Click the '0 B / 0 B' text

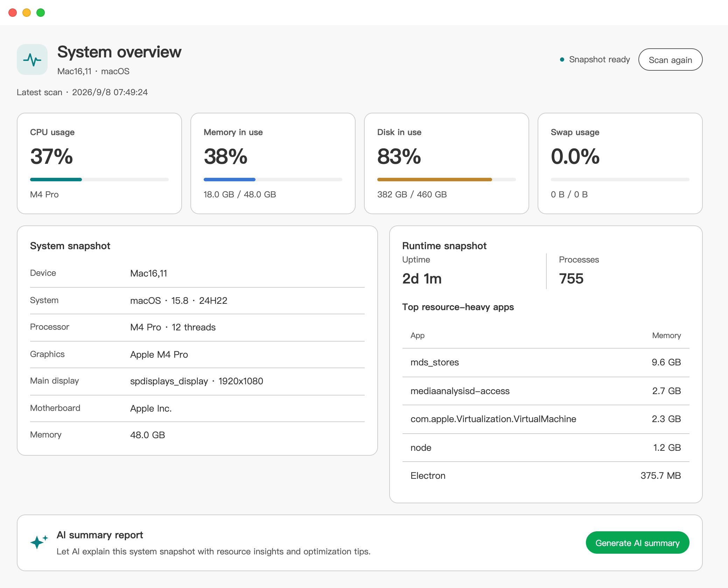[569, 195]
